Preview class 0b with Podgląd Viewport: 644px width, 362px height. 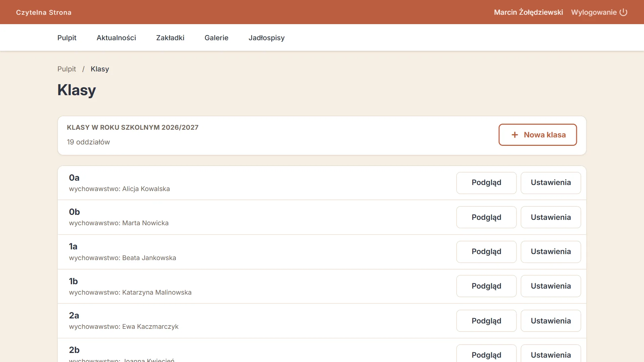click(486, 217)
